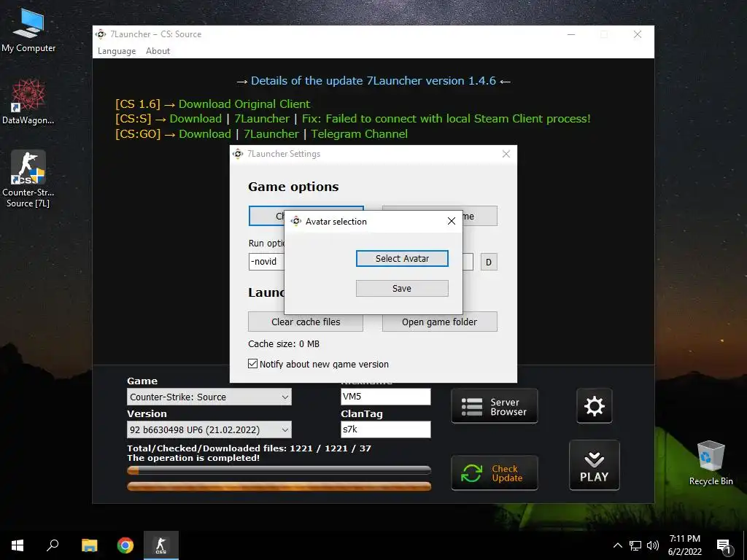Viewport: 747px width, 560px height.
Task: Click the Cache size: 0 MB text
Action: click(x=284, y=344)
